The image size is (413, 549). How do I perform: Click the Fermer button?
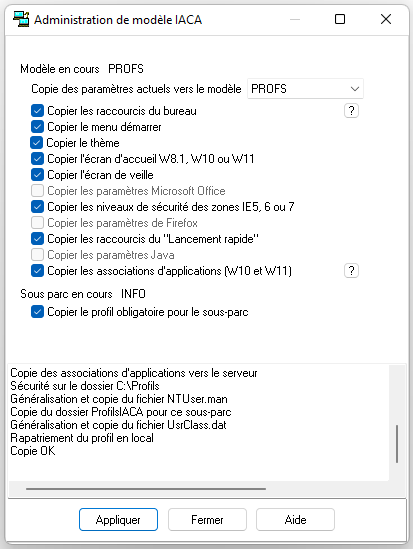[207, 520]
